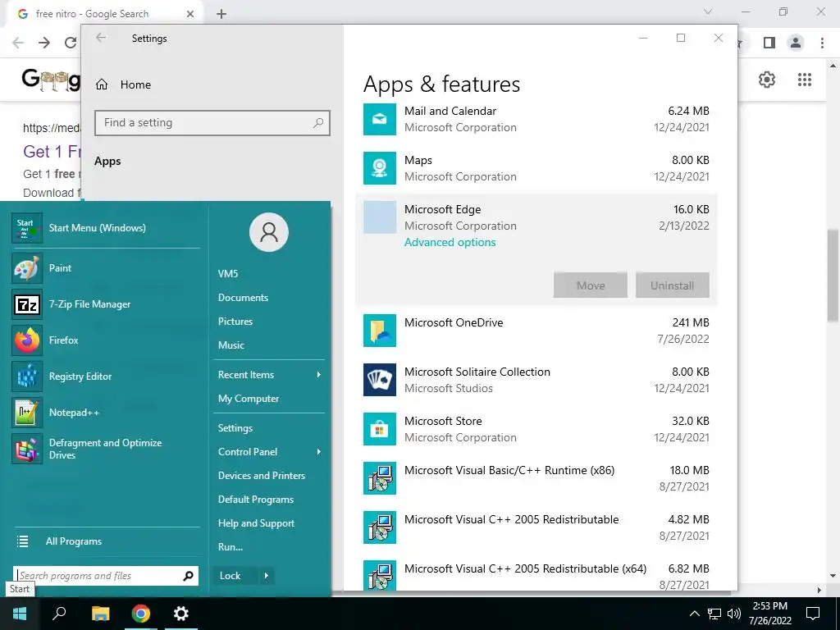Screen dimensions: 840x630
Task: Open Firefox from start menu
Action: [x=63, y=340]
